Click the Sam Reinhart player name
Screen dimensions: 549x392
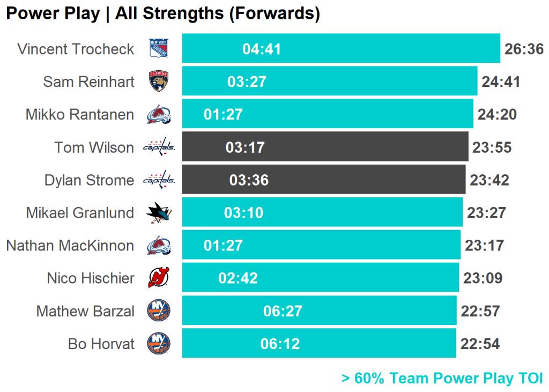point(89,82)
